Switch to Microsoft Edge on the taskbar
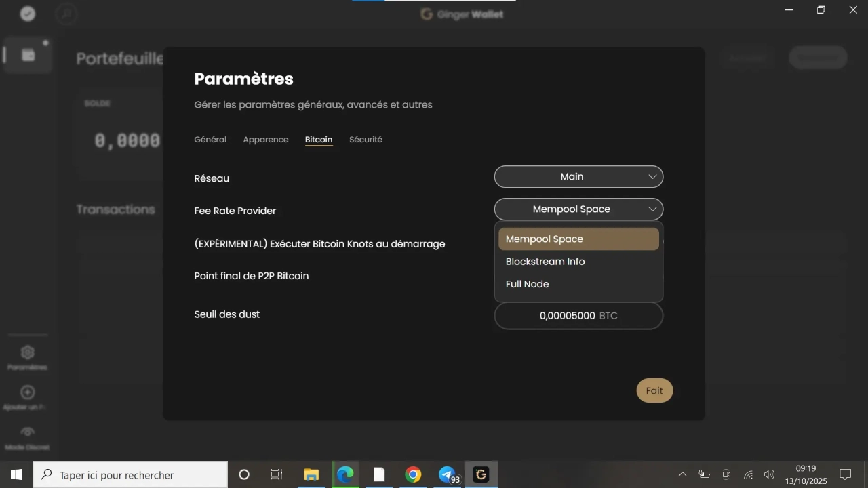868x488 pixels. [345, 474]
